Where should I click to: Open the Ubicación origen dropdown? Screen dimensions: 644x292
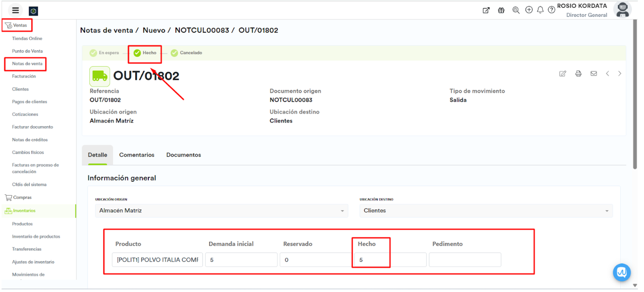click(221, 211)
